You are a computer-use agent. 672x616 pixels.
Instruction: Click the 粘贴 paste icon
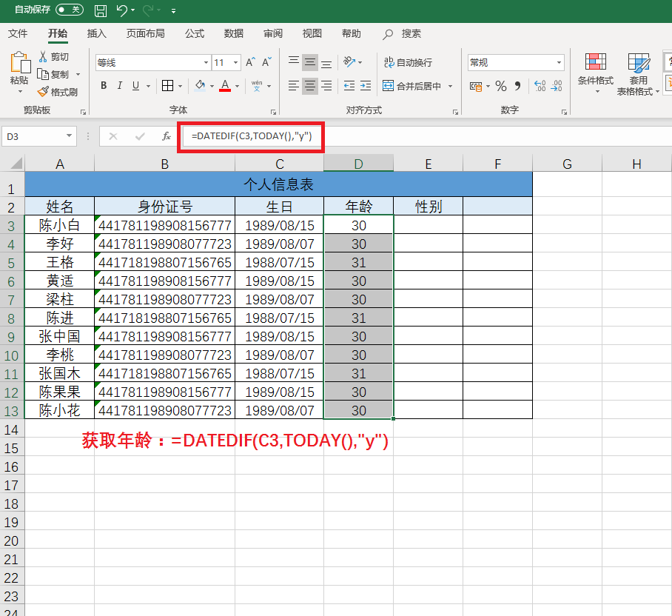[20, 63]
